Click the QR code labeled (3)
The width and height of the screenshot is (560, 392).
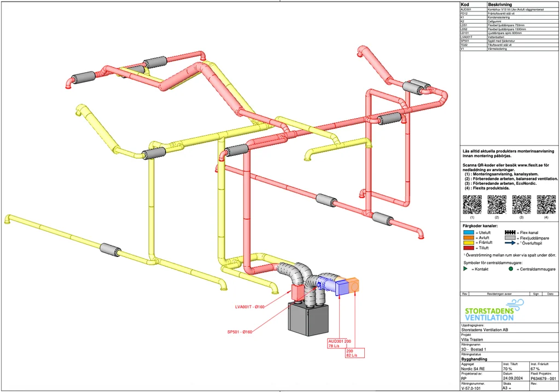click(521, 204)
